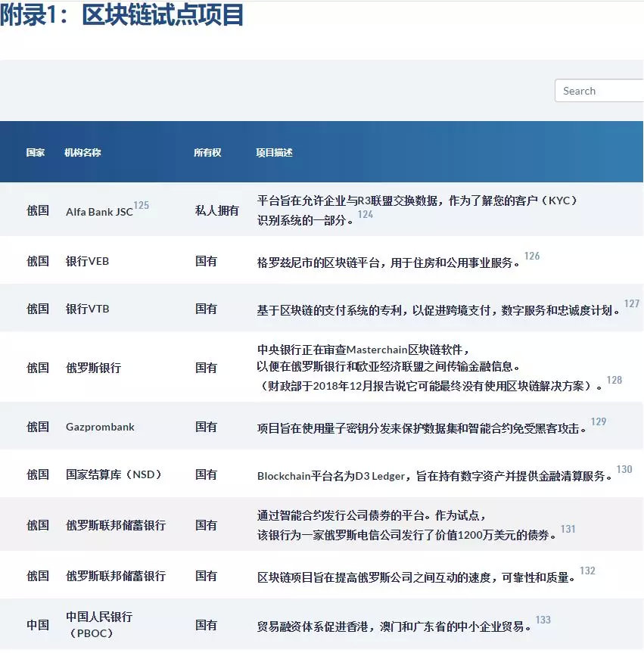Screen dimensions: 644x653
Task: Open footnote 132 reference
Action: [587, 571]
